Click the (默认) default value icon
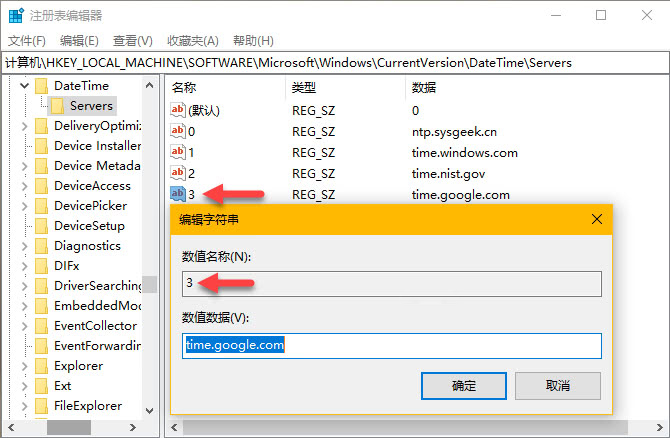 (178, 110)
